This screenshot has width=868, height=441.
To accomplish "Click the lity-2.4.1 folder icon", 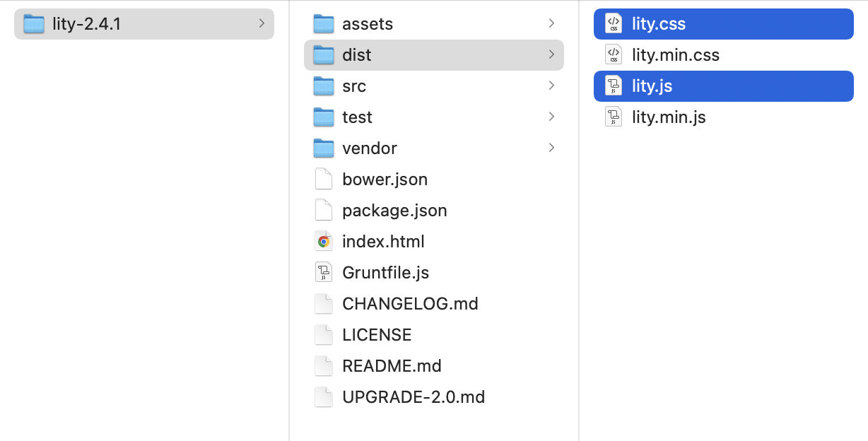I will coord(34,24).
